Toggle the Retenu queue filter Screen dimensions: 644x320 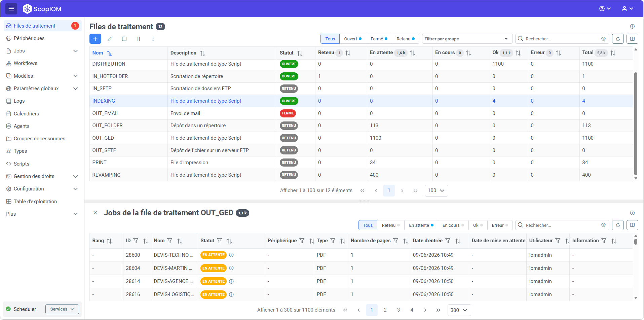406,39
